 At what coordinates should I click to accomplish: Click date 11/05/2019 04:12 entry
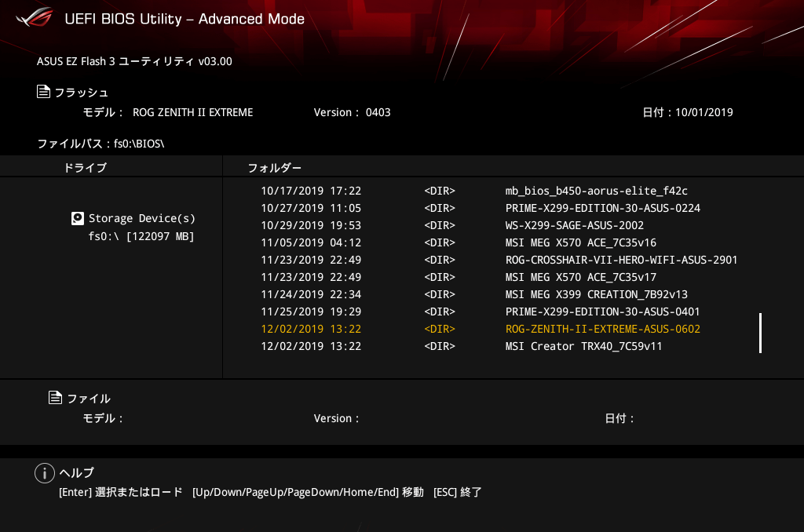point(311,242)
